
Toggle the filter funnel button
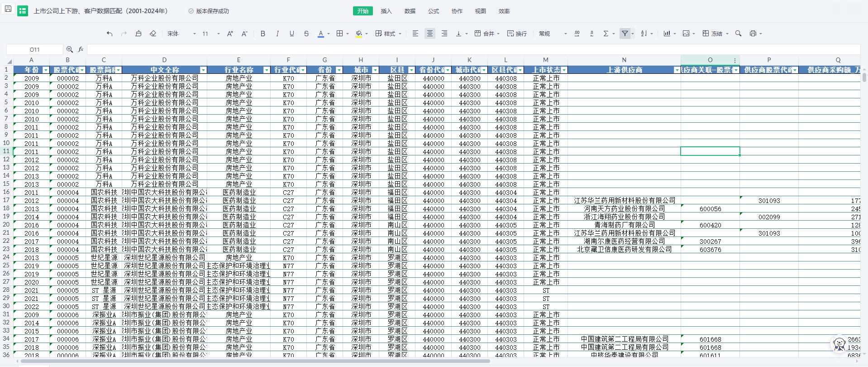click(625, 34)
